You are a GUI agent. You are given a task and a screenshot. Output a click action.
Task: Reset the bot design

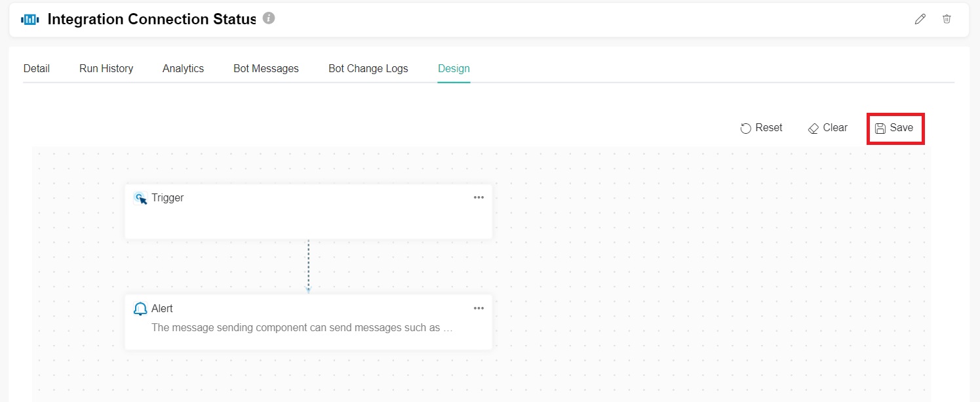click(762, 128)
